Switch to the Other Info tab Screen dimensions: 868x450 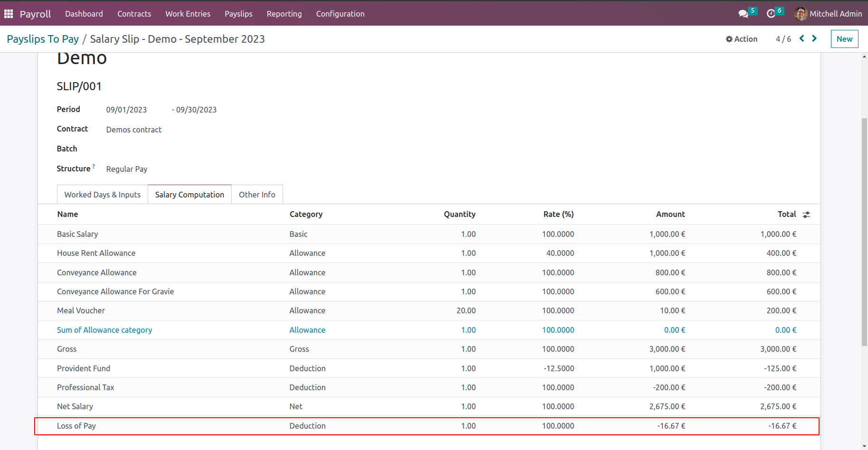[x=257, y=195]
